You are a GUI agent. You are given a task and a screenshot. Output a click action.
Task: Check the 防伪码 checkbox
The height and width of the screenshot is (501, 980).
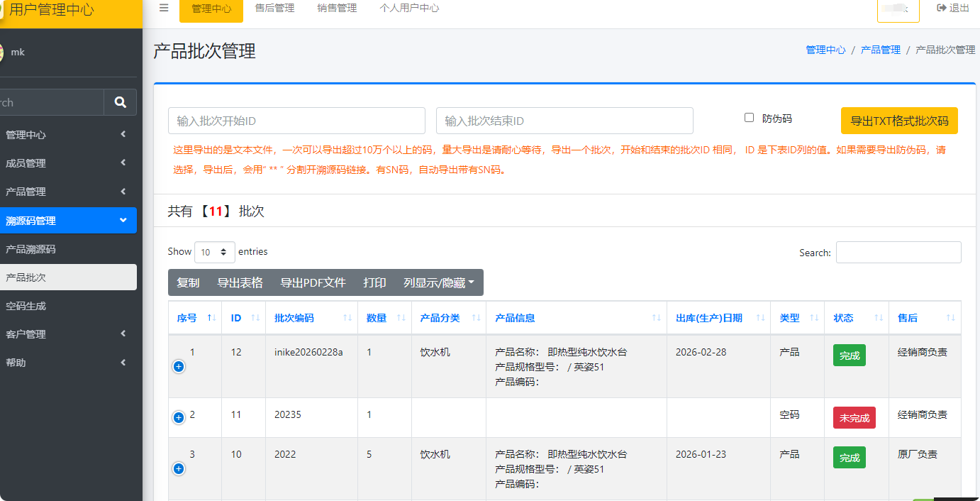[749, 118]
